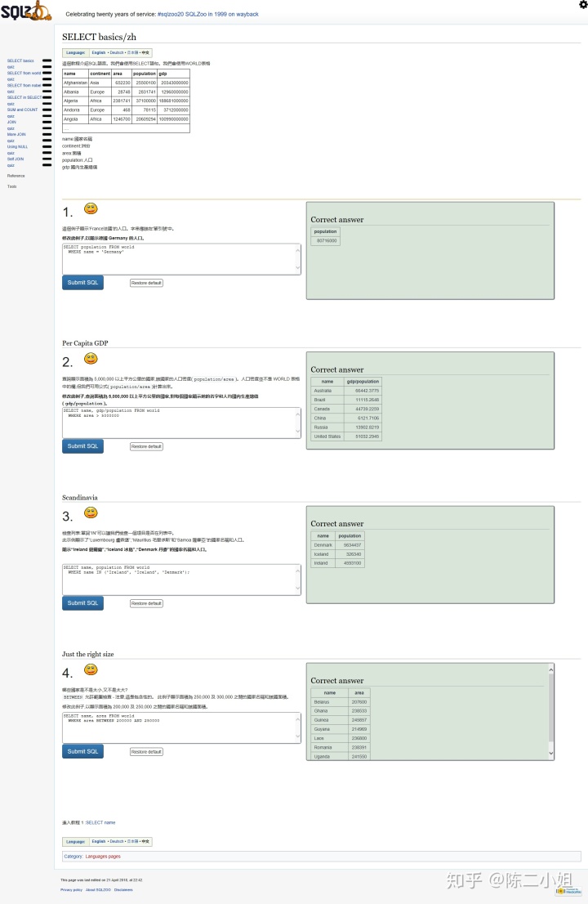Click Australia row in question 2 answer
The width and height of the screenshot is (588, 904).
click(x=346, y=391)
